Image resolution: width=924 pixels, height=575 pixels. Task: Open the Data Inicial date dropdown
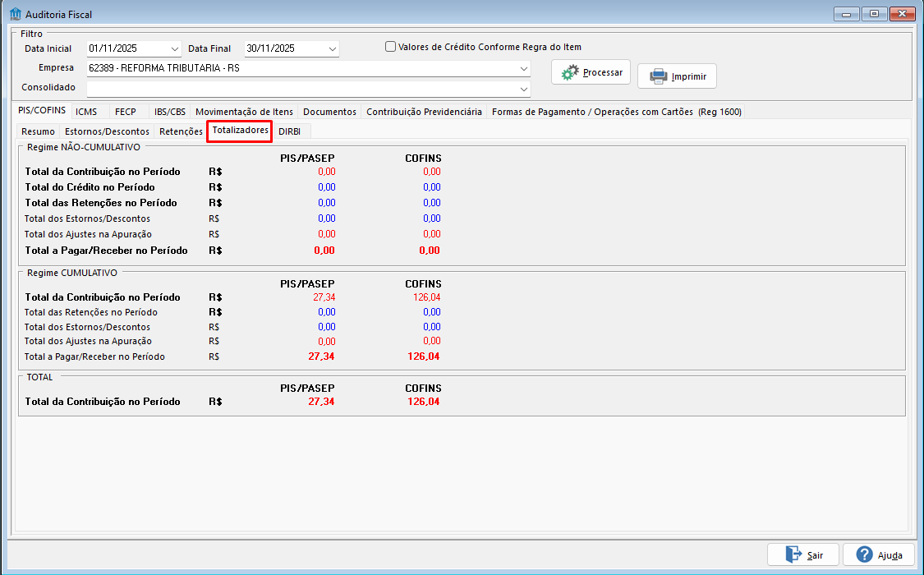click(174, 49)
